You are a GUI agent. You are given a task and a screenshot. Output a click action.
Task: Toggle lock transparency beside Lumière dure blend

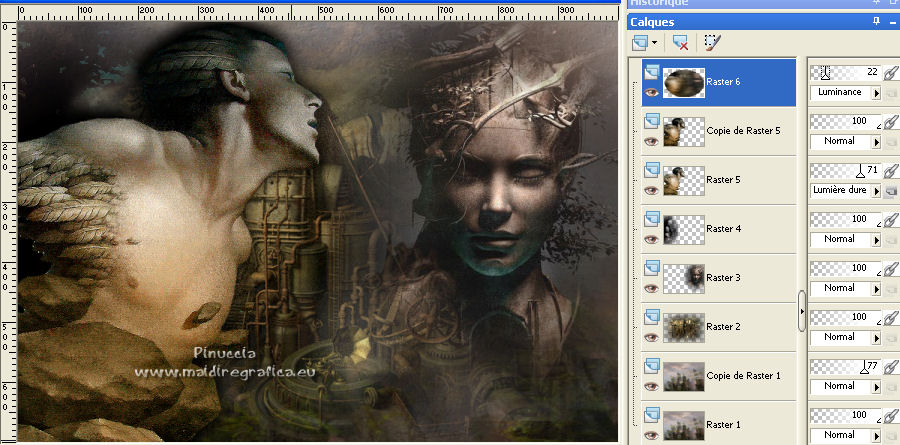click(891, 192)
